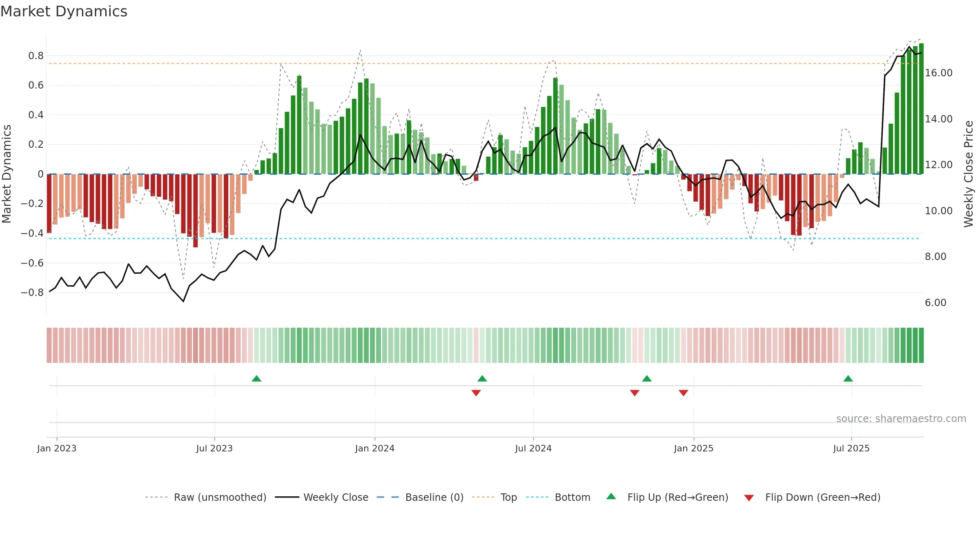Click the 10.00 price axis label
Screen dimensions: 980x551
coord(938,211)
